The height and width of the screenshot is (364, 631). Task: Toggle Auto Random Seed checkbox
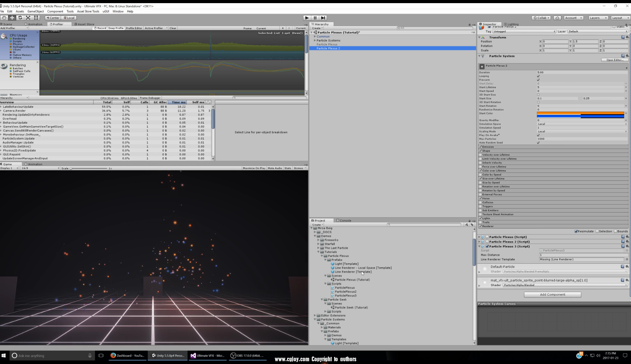click(538, 142)
